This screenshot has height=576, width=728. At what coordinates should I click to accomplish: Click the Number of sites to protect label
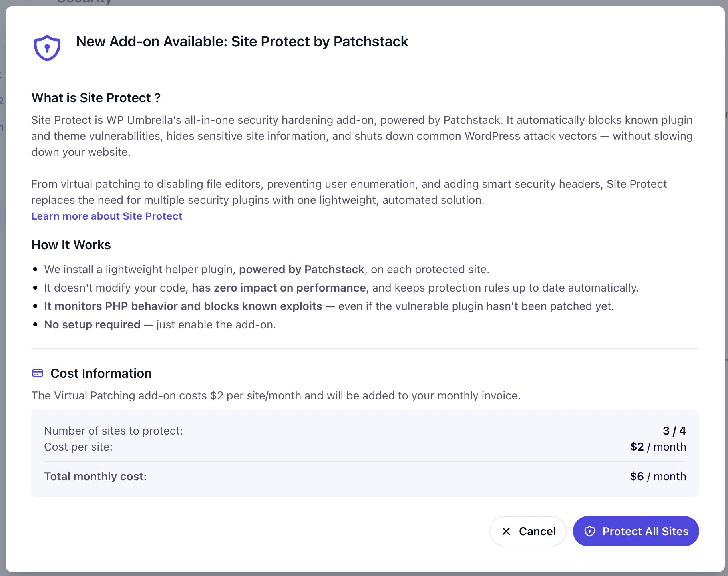(113, 431)
